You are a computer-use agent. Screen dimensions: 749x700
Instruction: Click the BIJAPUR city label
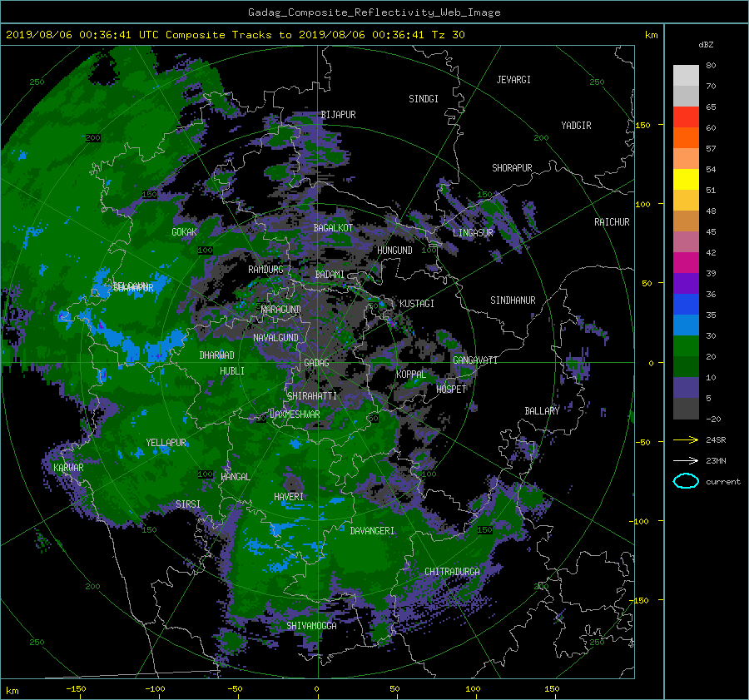click(338, 115)
